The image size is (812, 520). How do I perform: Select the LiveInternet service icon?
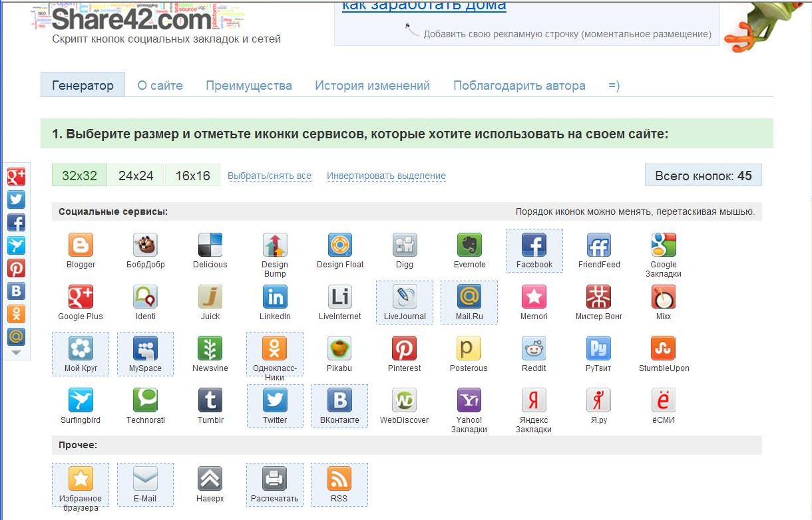(340, 297)
